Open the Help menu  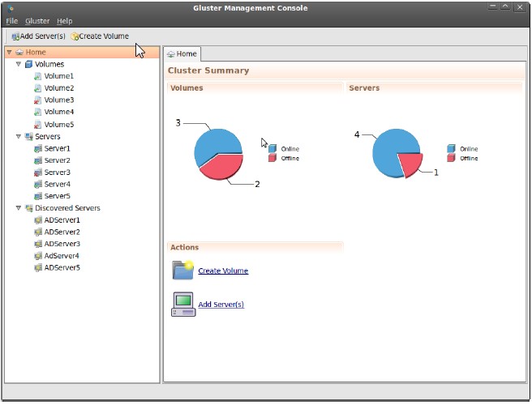[x=64, y=20]
